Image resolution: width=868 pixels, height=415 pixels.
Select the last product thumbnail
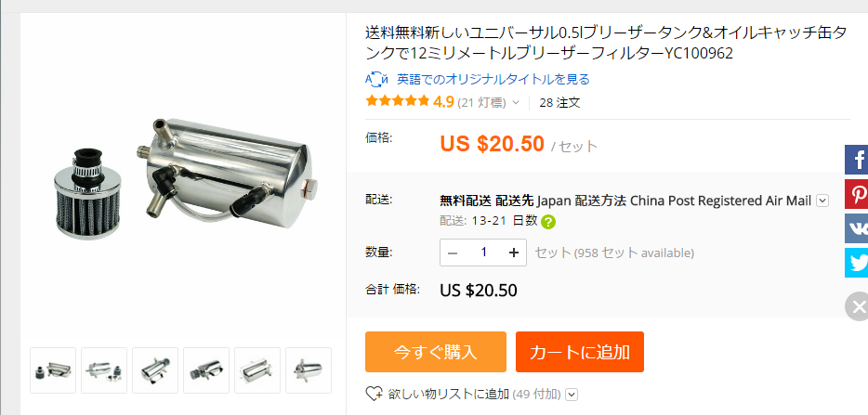tap(309, 370)
